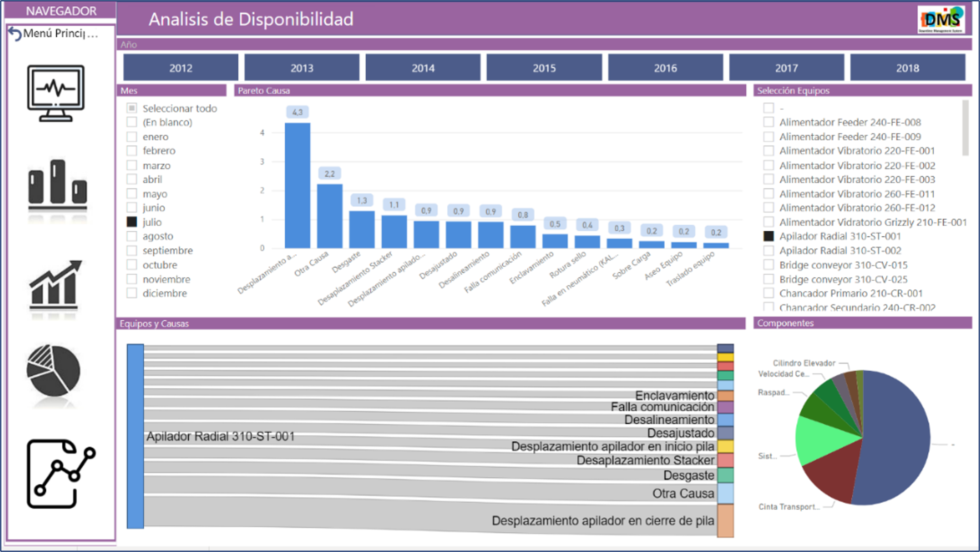The image size is (980, 552).
Task: Check Bridge conveyor 310-CV-015
Action: 768,265
